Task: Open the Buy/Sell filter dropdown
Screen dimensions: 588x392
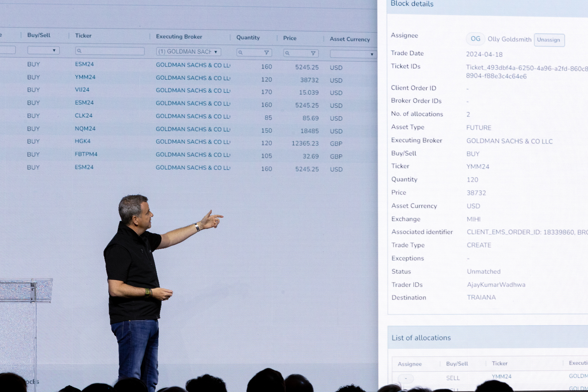Action: [x=44, y=50]
